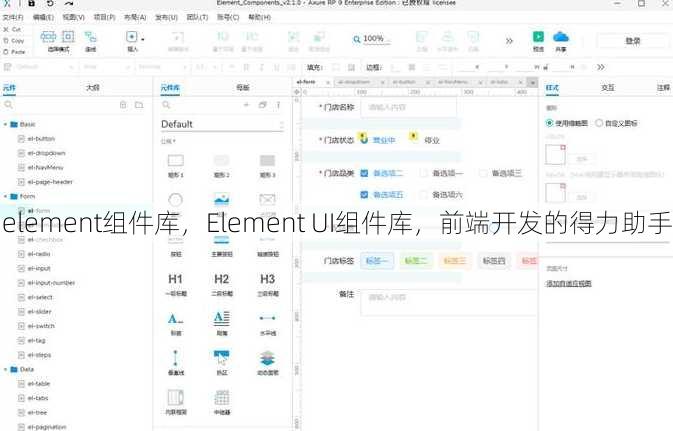The width and height of the screenshot is (673, 431).
Task: Select the Ellipse widget icon
Action: tap(176, 200)
